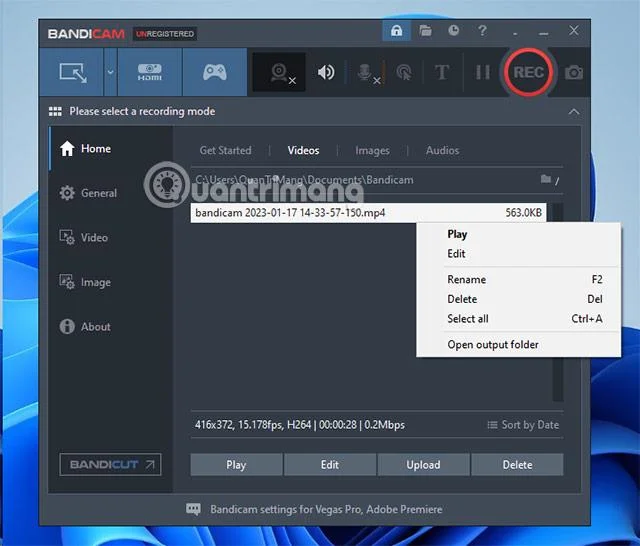
Task: Open the scheduled recording clock icon
Action: pyautogui.click(x=453, y=31)
